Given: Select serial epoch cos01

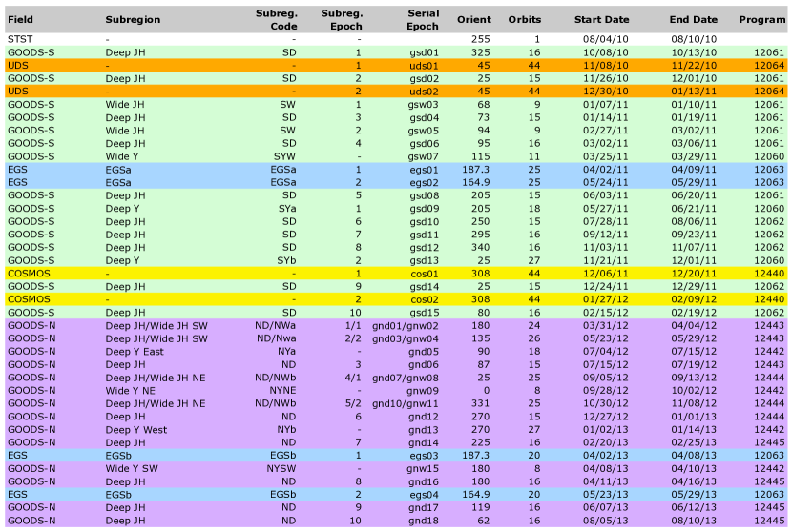Looking at the screenshot, I should coord(425,274).
